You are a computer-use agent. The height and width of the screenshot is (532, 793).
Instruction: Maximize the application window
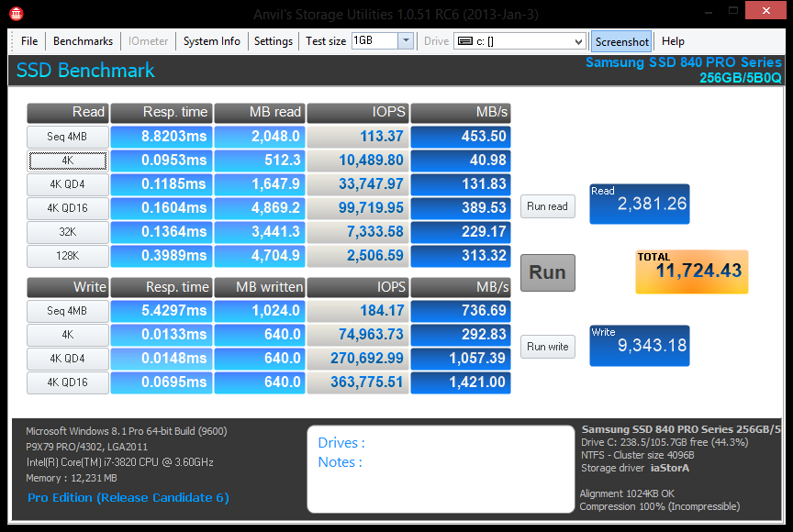point(733,10)
